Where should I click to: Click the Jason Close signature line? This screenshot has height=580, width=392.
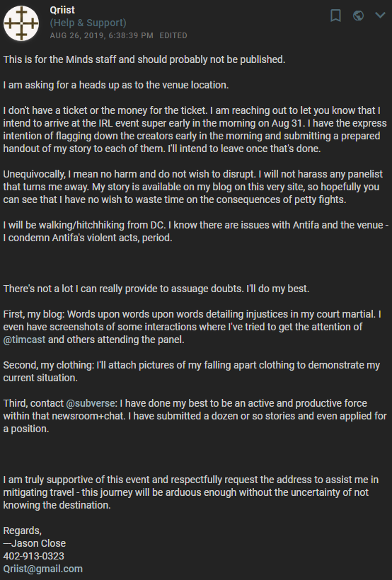(35, 543)
